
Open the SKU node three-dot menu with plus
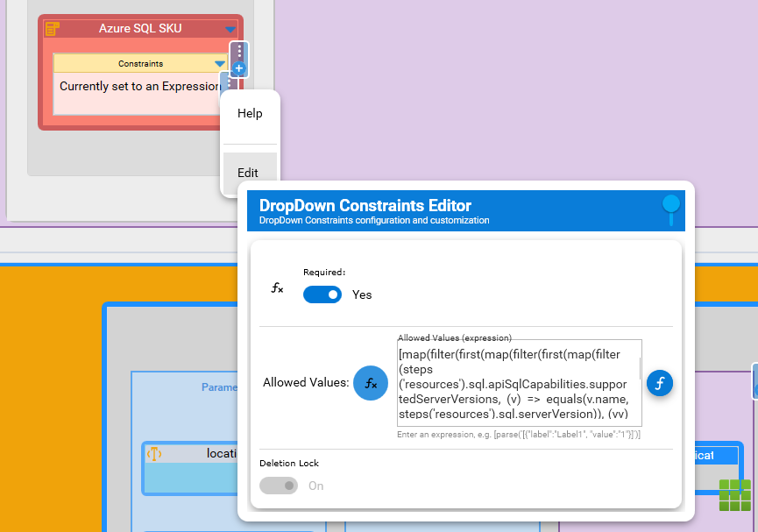click(x=239, y=59)
